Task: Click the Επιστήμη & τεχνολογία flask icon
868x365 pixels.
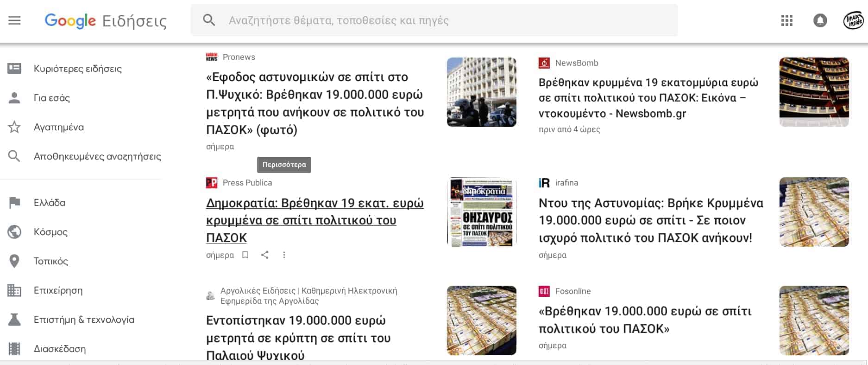Action: pos(14,320)
